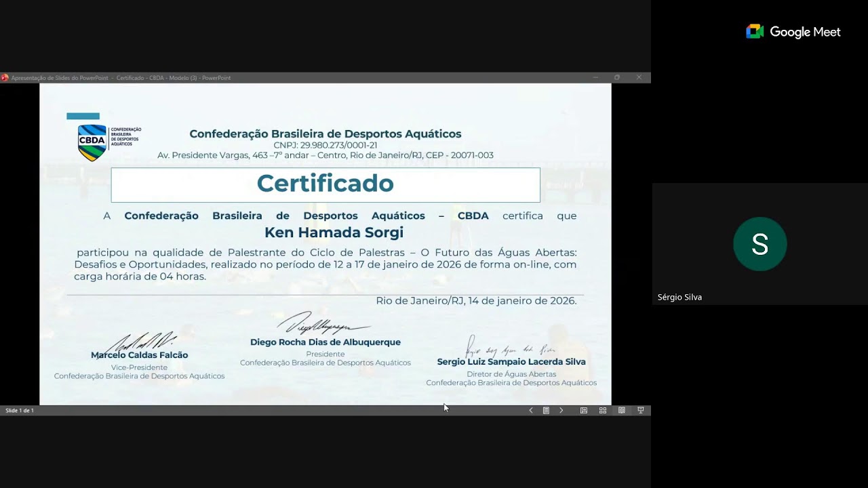The width and height of the screenshot is (868, 488).
Task: Click the CBDA logo on certificate
Action: (108, 142)
